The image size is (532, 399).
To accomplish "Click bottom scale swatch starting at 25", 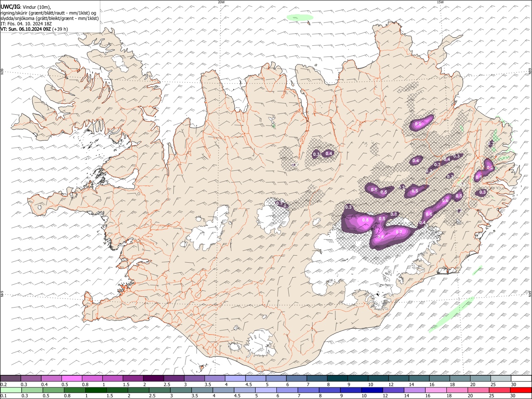I will click(x=499, y=390).
